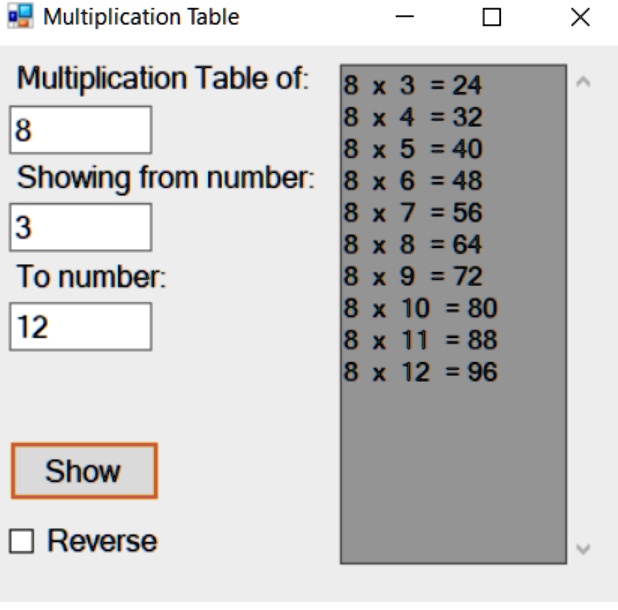Screen dimensions: 618x610
Task: Select the row 8 x 5 = 40
Action: pos(453,149)
